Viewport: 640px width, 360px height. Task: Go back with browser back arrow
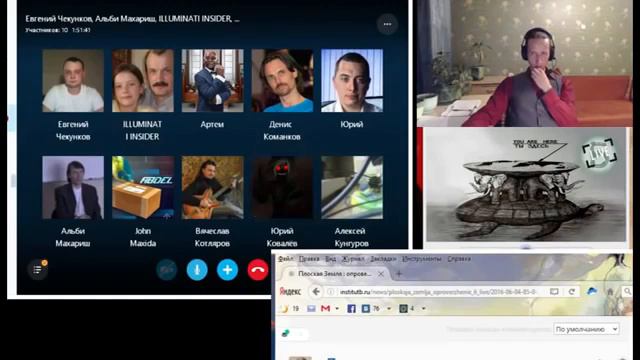[x=316, y=291]
